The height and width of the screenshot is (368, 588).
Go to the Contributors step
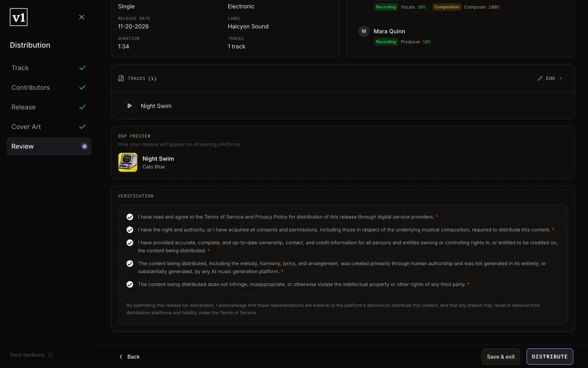[x=49, y=87]
